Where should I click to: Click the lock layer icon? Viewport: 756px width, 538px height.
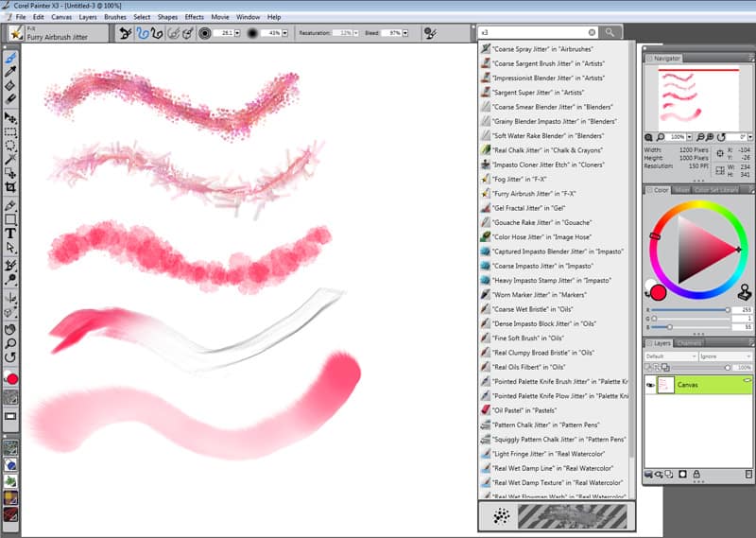coord(696,475)
